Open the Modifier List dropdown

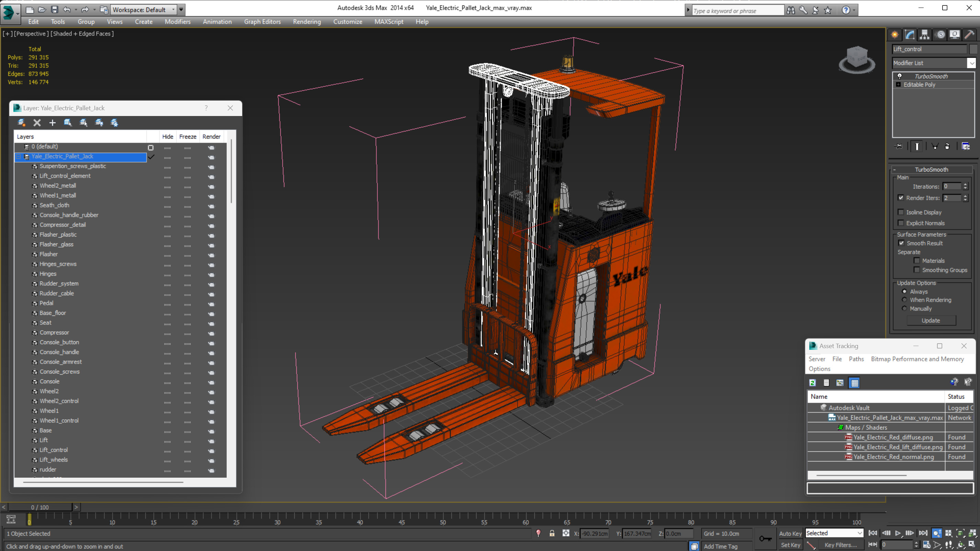click(x=972, y=63)
